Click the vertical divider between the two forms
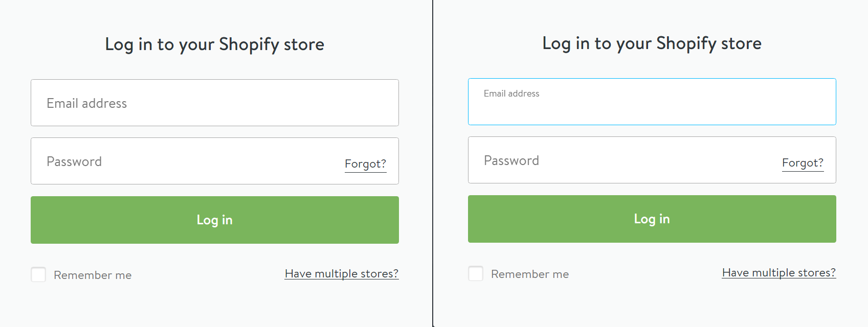Viewport: 868px width, 327px height. click(433, 163)
